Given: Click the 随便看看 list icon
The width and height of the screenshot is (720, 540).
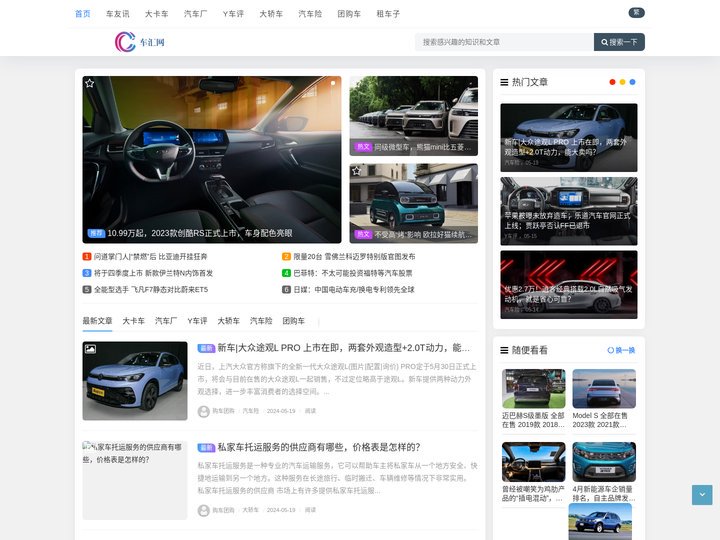Looking at the screenshot, I should [504, 350].
